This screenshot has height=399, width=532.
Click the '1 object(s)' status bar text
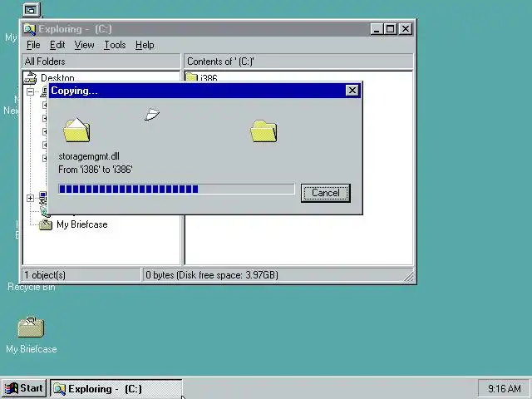tap(45, 275)
